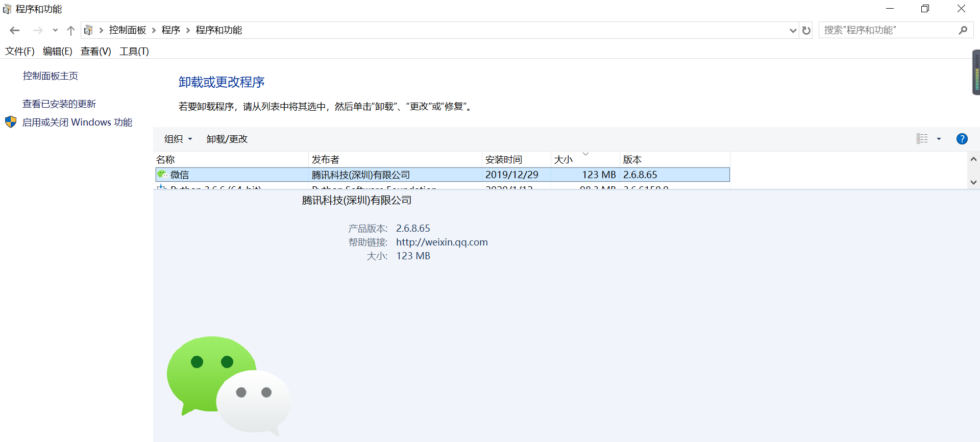Open the 查看(V) menu
The height and width of the screenshot is (442, 980).
coord(96,51)
